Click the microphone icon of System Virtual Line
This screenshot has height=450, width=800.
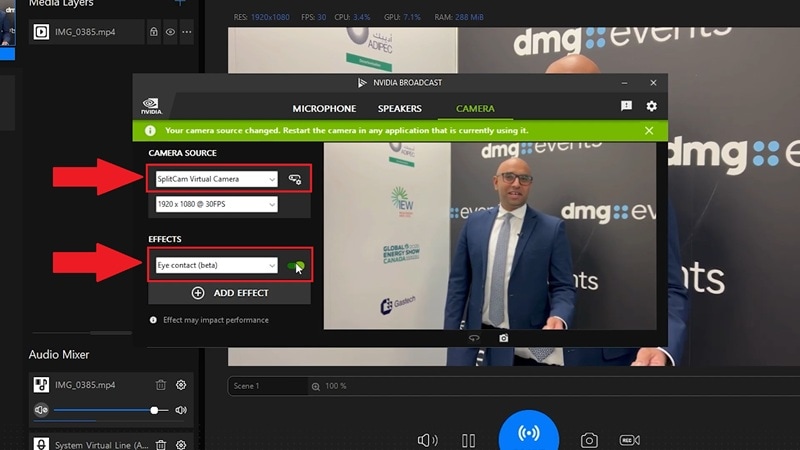click(41, 444)
